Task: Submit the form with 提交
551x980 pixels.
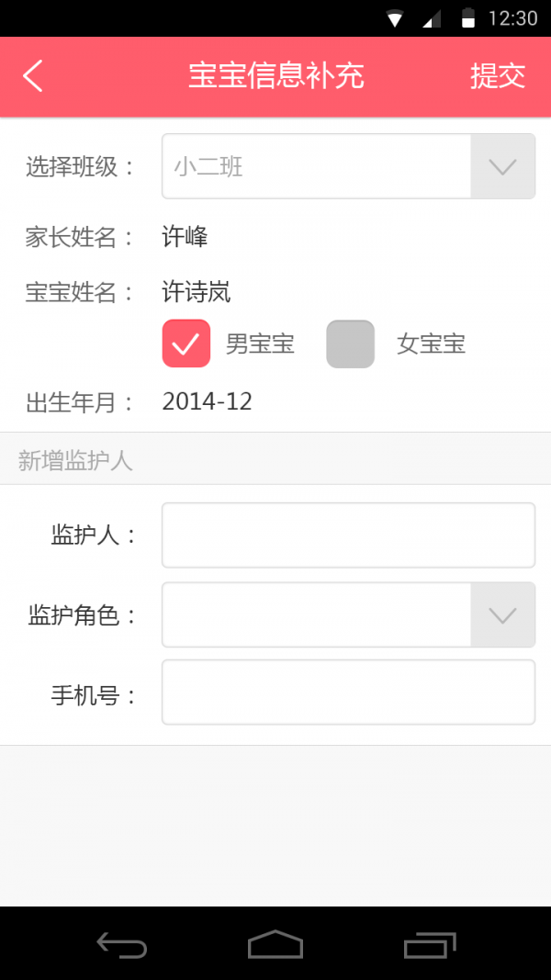Action: tap(498, 76)
